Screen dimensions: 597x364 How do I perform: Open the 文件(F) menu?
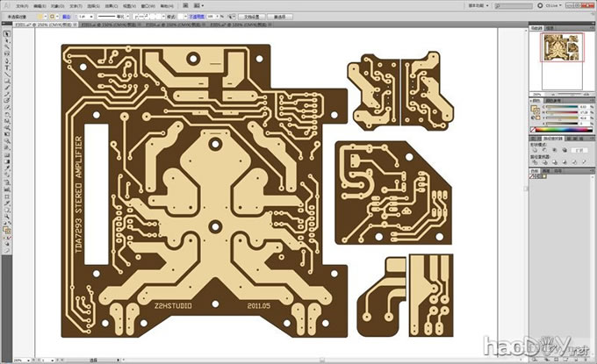click(22, 5)
